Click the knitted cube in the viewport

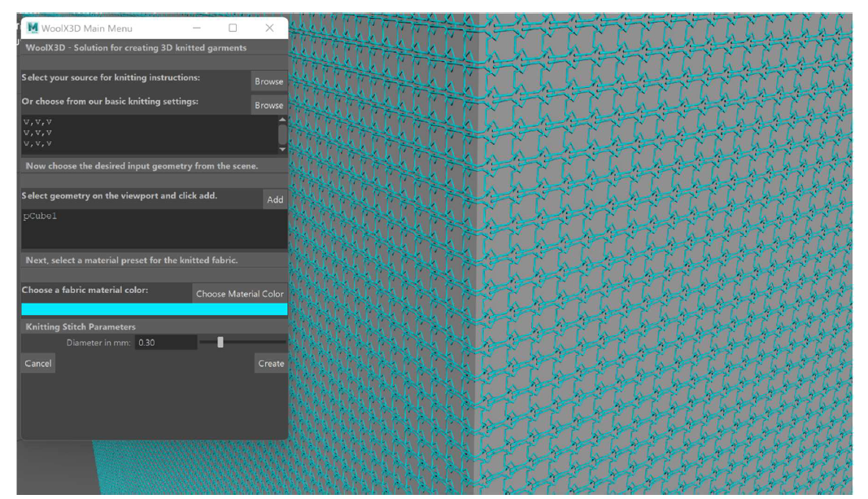[x=610, y=244]
